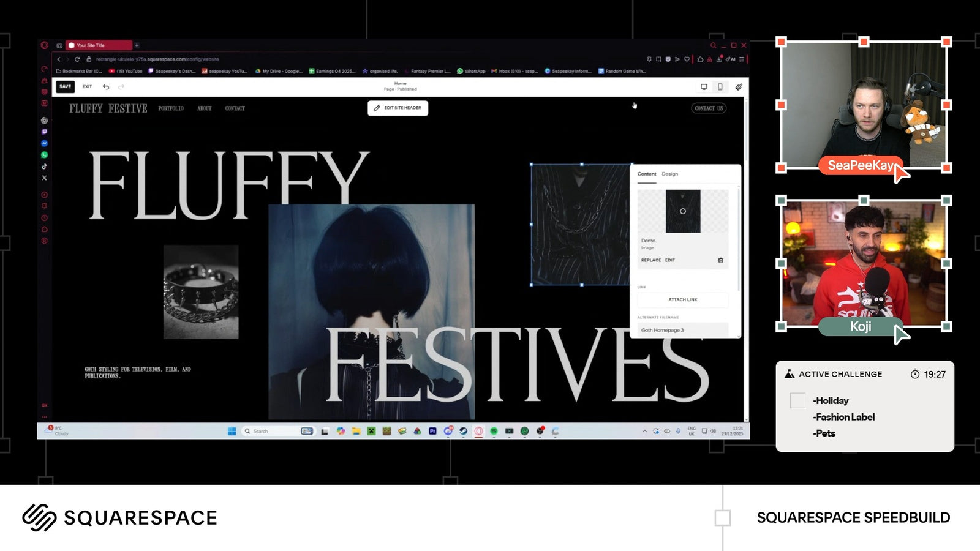Open X from the Opera sidebar

pyautogui.click(x=44, y=178)
